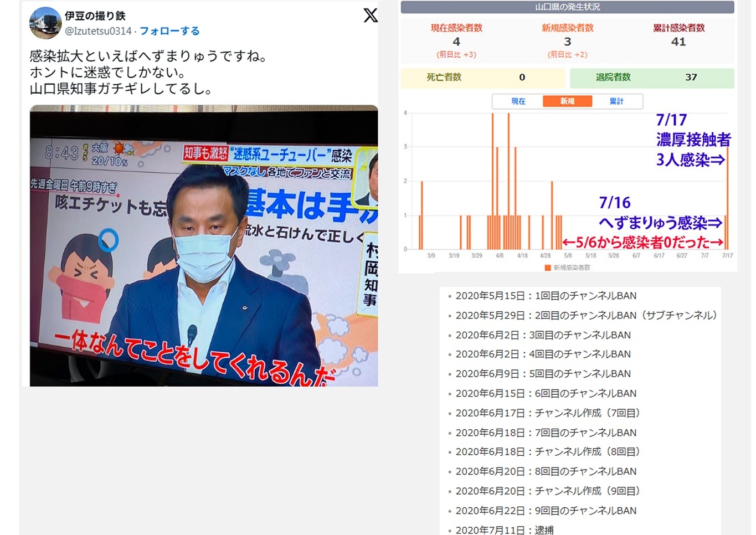The image size is (756, 535).
Task: Click the 現在感染者数 count of 4
Action: click(456, 42)
